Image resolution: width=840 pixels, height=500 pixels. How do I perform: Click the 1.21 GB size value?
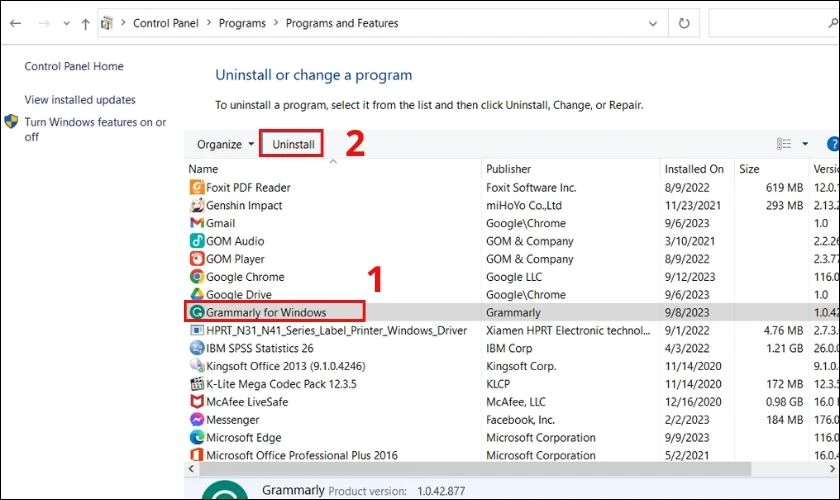784,348
